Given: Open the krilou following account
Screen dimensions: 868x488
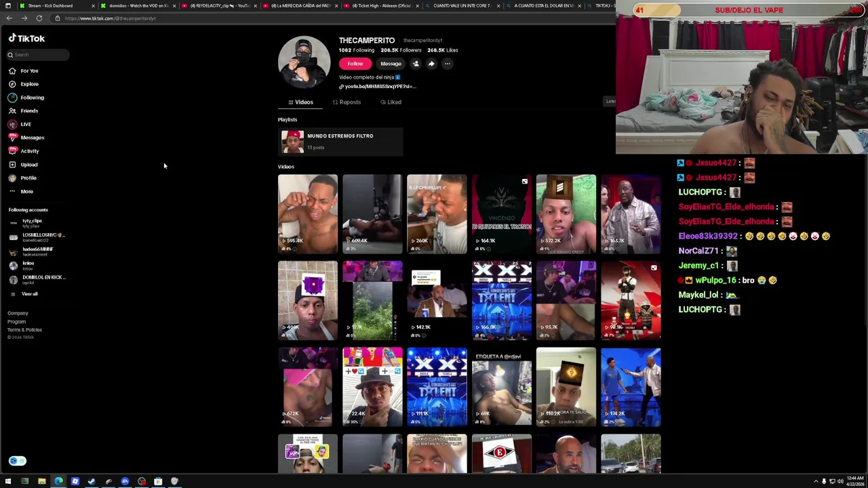Looking at the screenshot, I should (22, 266).
